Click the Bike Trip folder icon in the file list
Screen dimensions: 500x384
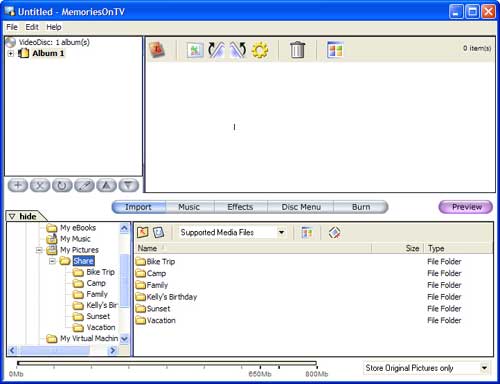click(x=141, y=261)
